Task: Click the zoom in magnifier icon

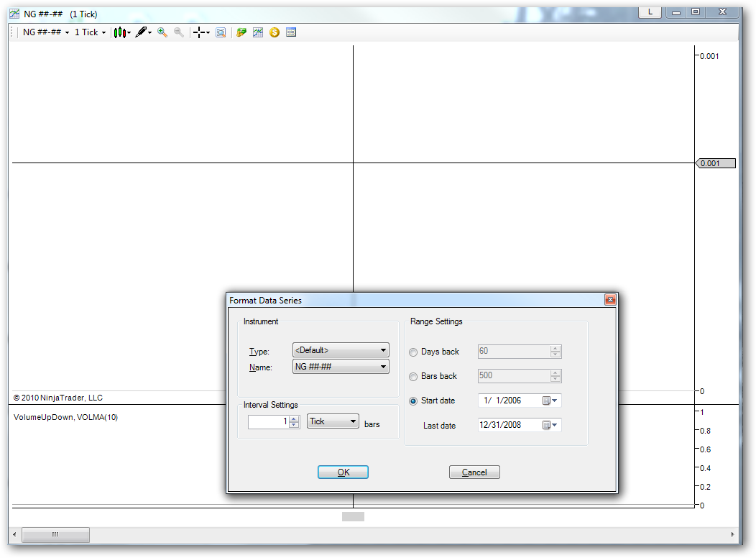Action: click(x=162, y=32)
